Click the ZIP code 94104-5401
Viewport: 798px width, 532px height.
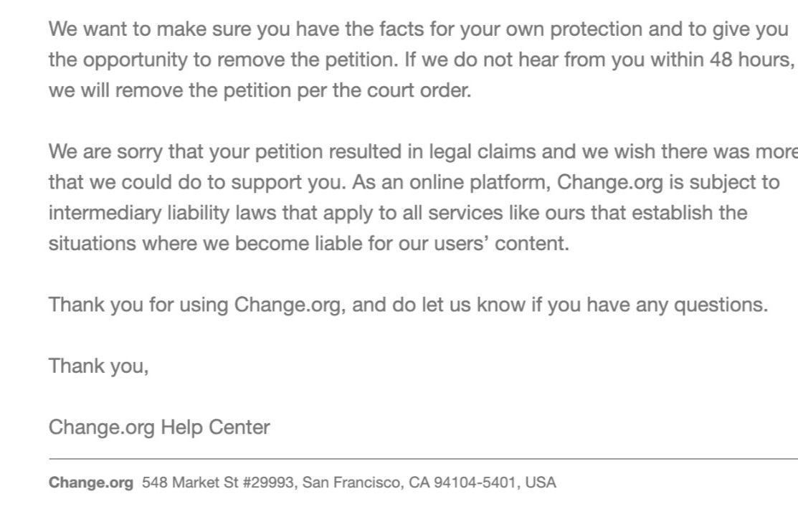(474, 483)
